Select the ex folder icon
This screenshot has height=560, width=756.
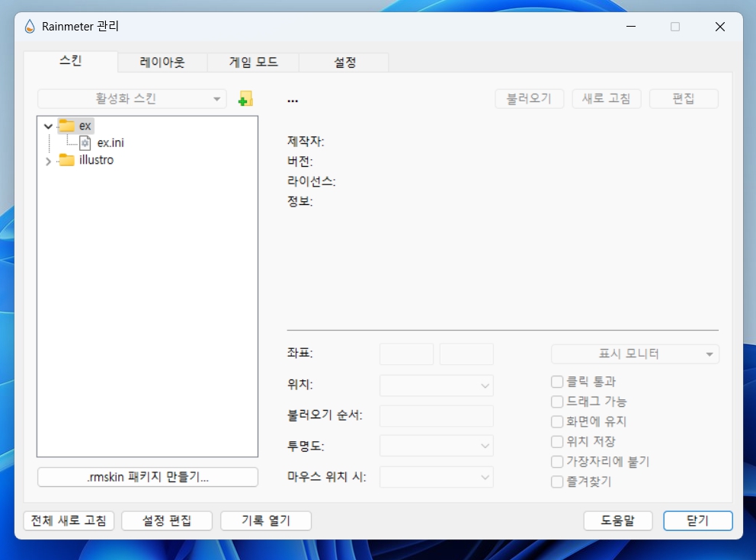point(66,126)
